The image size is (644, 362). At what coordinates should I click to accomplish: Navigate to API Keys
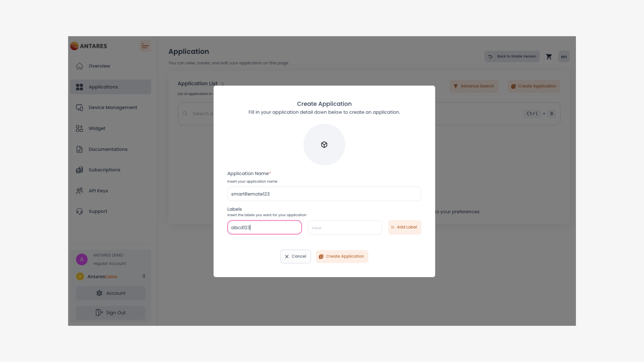(98, 191)
